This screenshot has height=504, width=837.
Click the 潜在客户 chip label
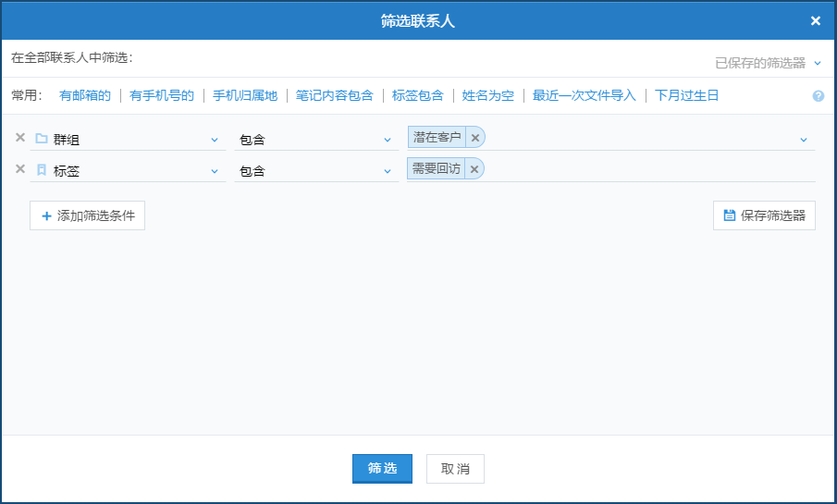pos(437,137)
